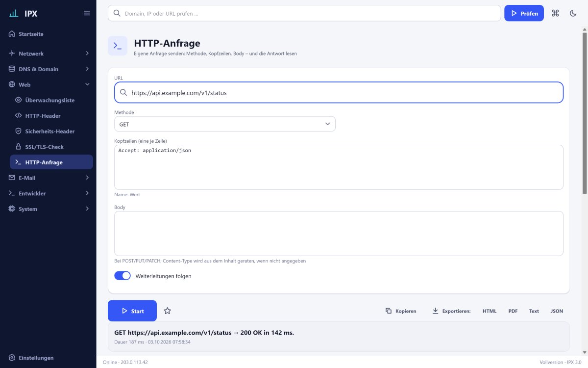The image size is (588, 368).
Task: Click the Überwachungsliste eye icon
Action: (19, 100)
